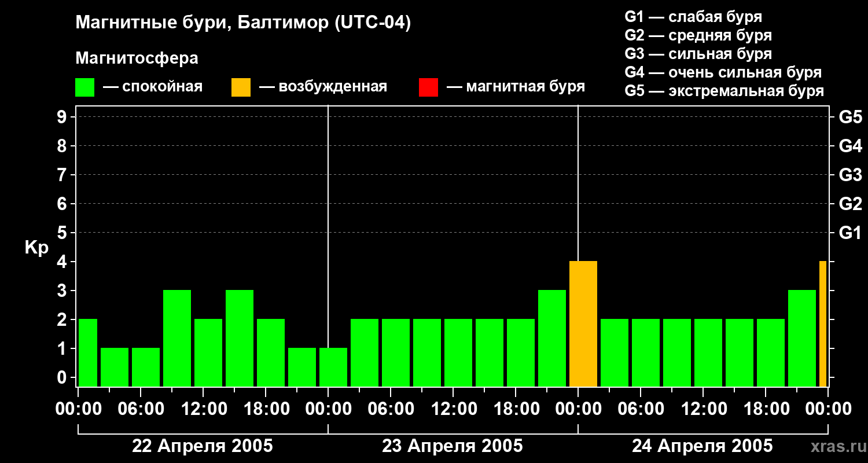Screen dimensions: 868x463
Task: Click the 'G5' right axis label
Action: click(x=850, y=117)
